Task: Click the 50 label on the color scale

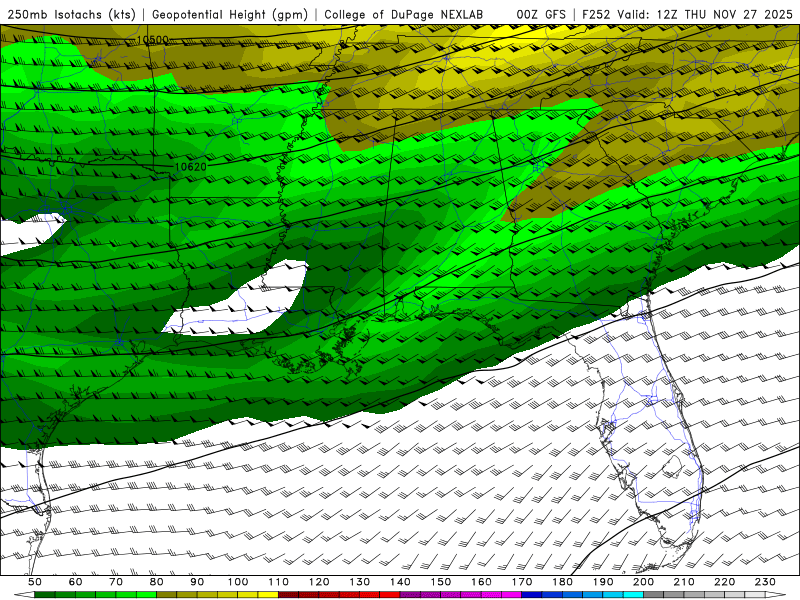Action: (35, 582)
